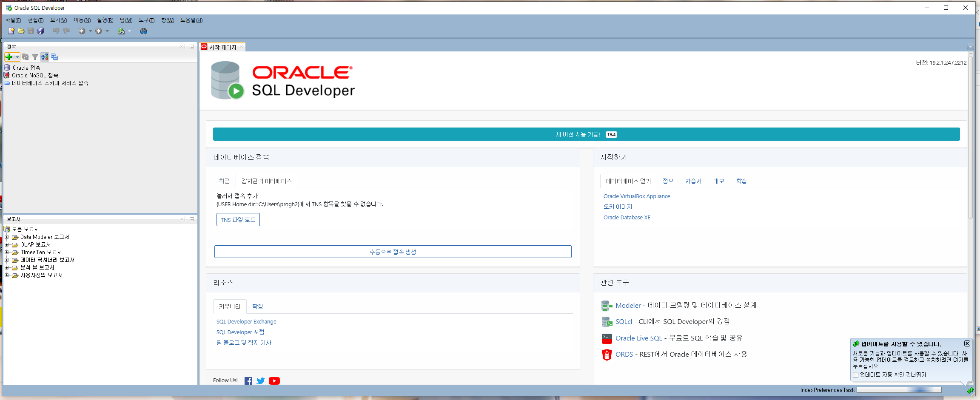The image size is (980, 400).
Task: Switch to 정보 tab in 시작하기
Action: (668, 181)
